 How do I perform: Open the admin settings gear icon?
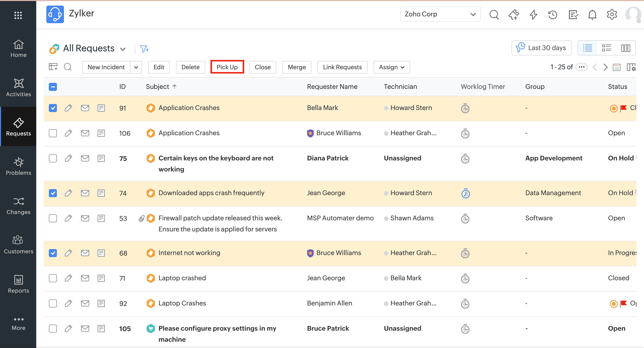click(x=612, y=15)
